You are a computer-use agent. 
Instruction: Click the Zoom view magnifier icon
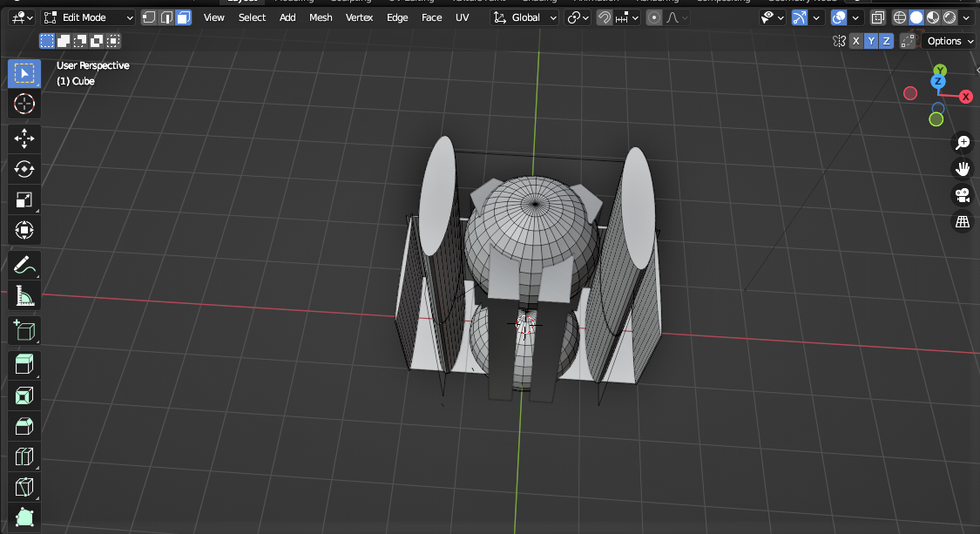(x=963, y=142)
